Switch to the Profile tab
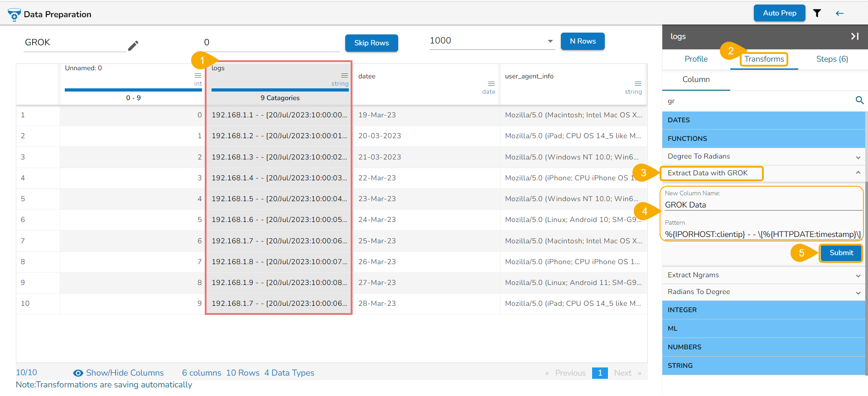The image size is (868, 396). click(696, 59)
